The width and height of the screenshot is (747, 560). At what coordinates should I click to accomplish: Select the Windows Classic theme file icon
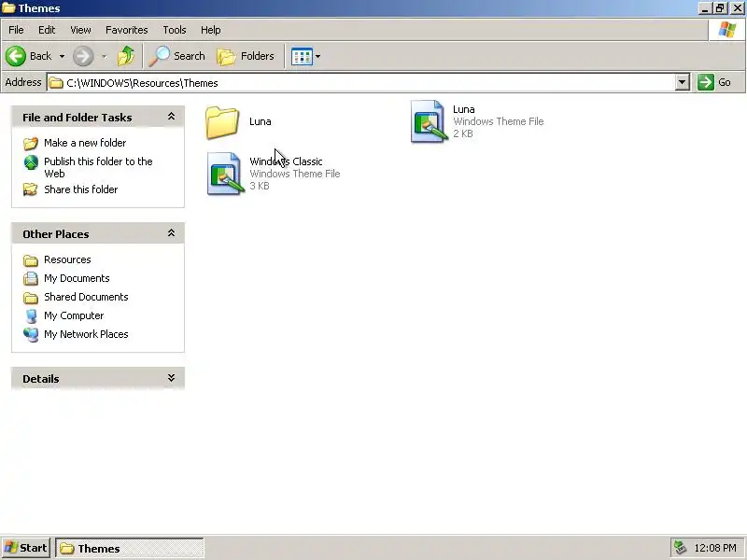click(225, 174)
